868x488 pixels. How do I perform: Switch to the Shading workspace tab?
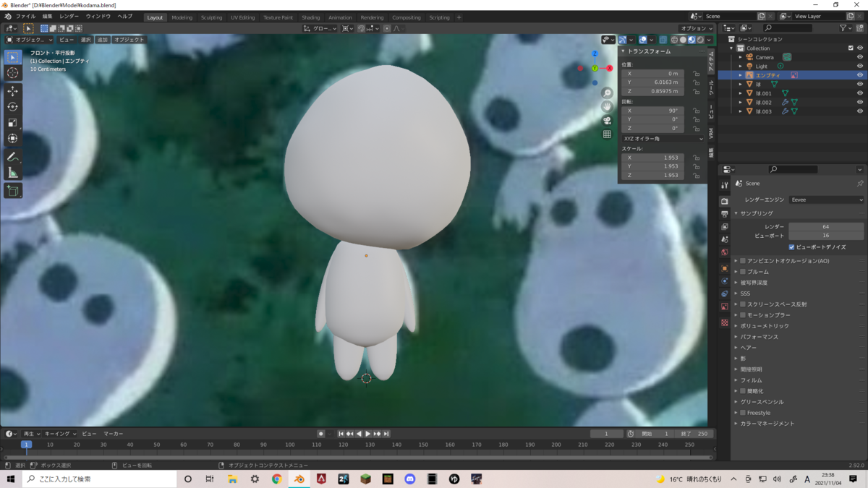point(311,17)
